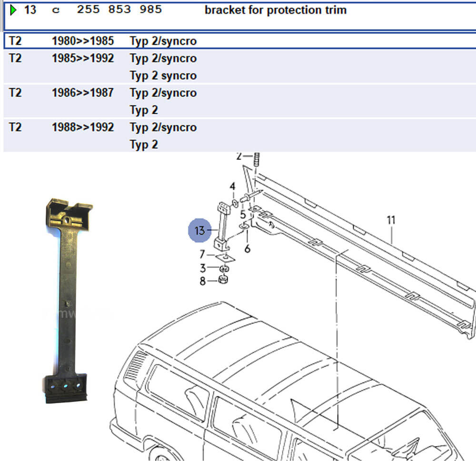This screenshot has width=476, height=476.
Task: Select the T2 1980>>1985 model row
Action: pos(102,41)
